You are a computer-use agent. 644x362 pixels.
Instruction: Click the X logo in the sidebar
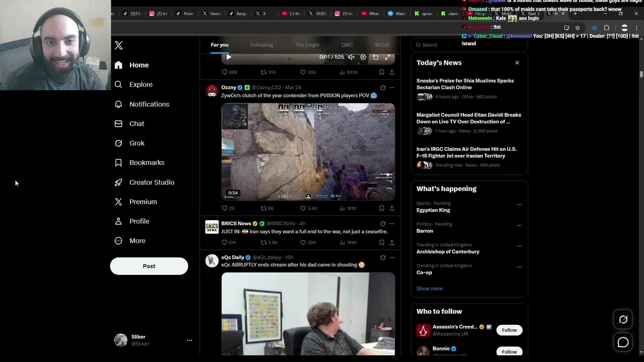[119, 45]
